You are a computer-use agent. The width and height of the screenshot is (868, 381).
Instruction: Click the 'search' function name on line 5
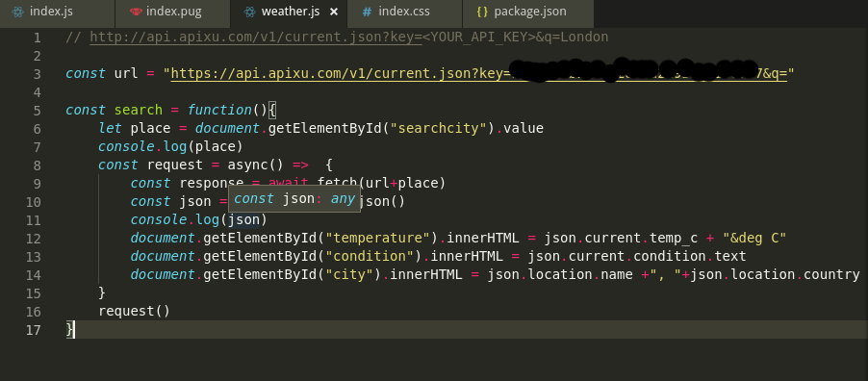(139, 111)
